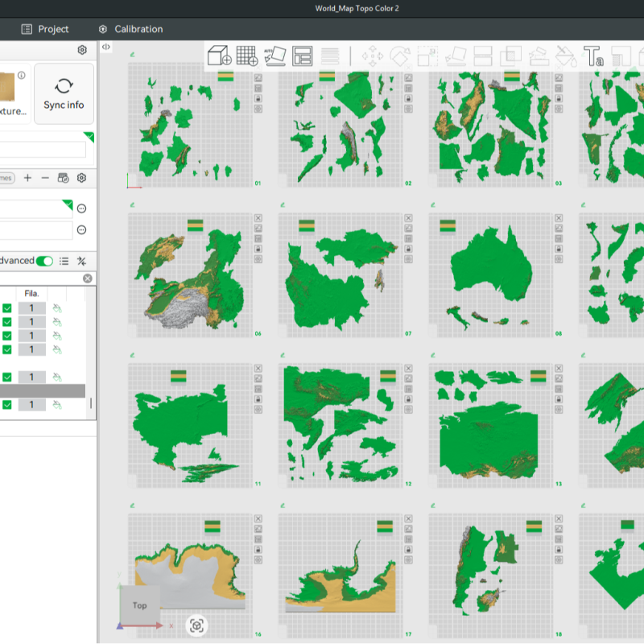Collapse the sidebar with the arrow handle
This screenshot has width=644, height=644.
point(105,47)
